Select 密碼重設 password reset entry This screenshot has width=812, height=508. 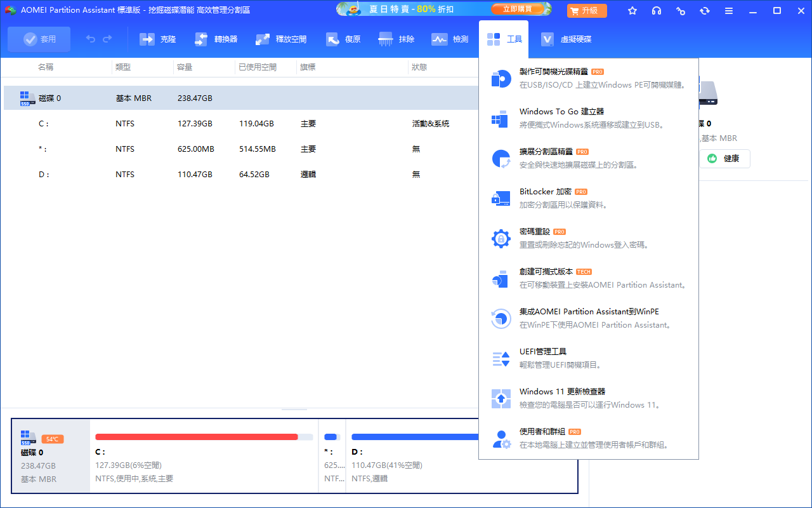click(x=589, y=238)
